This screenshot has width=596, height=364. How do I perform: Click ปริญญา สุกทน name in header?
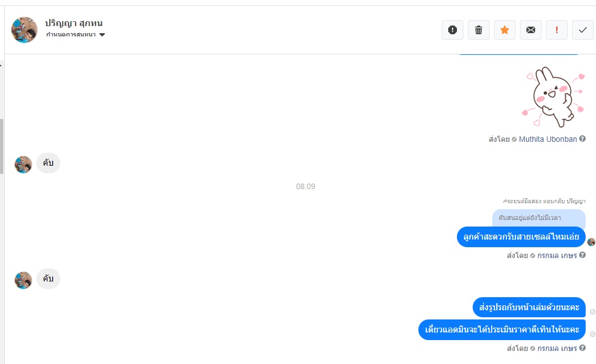74,23
